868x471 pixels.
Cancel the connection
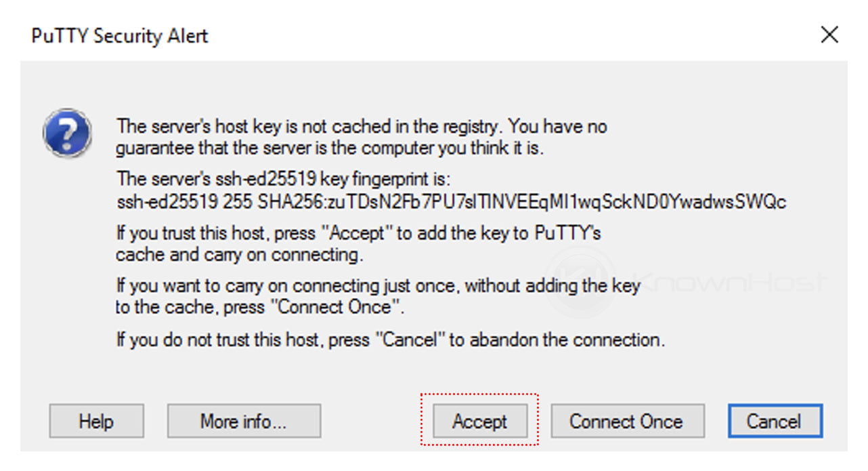(x=775, y=421)
